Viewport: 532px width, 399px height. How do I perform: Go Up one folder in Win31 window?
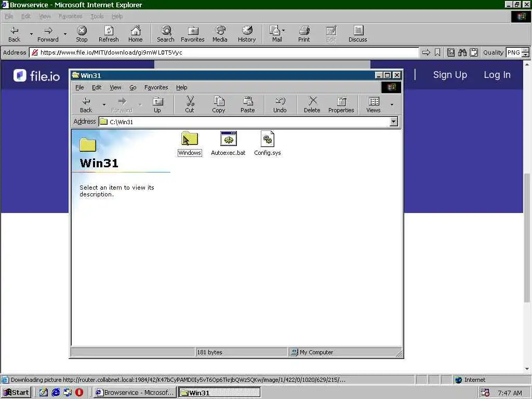(x=157, y=104)
